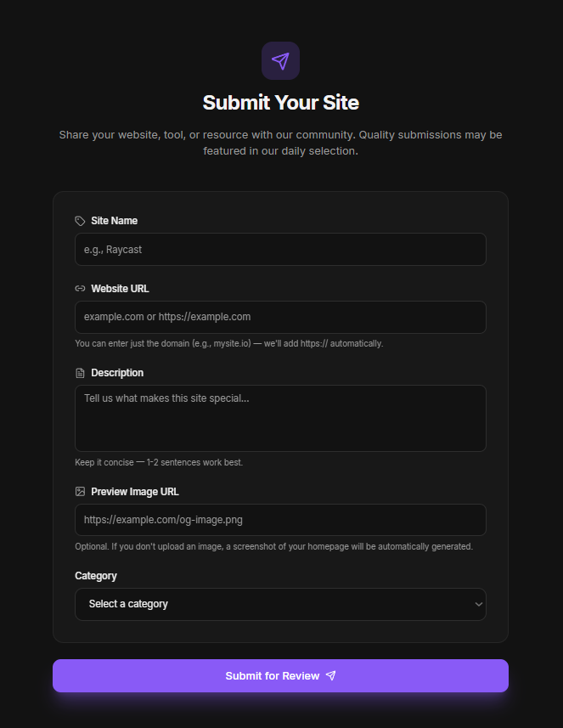Click the paper plane logo above the title
The image size is (563, 728).
(x=280, y=60)
